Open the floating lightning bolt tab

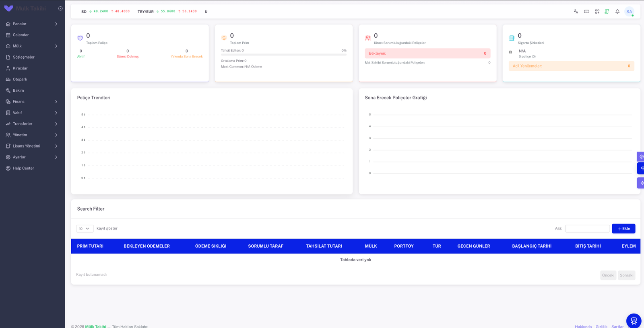click(641, 183)
